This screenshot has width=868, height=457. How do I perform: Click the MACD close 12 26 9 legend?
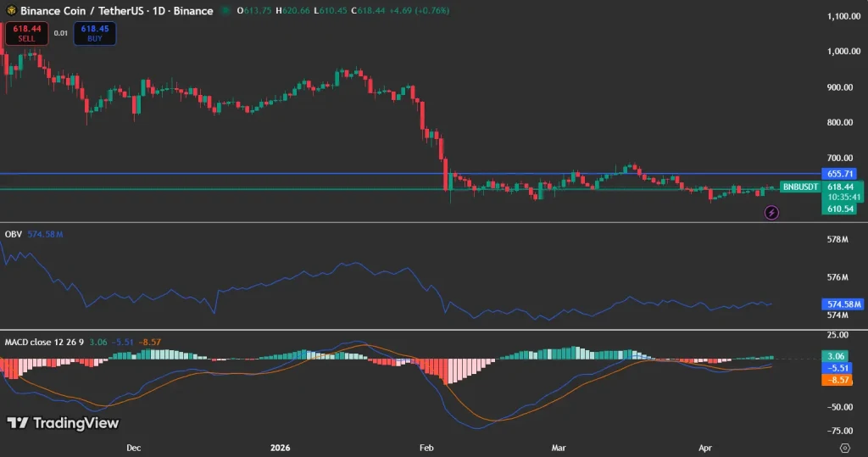44,343
